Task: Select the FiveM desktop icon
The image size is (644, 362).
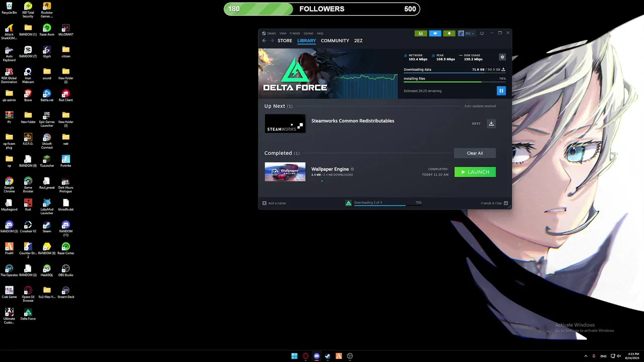Action: [x=9, y=248]
